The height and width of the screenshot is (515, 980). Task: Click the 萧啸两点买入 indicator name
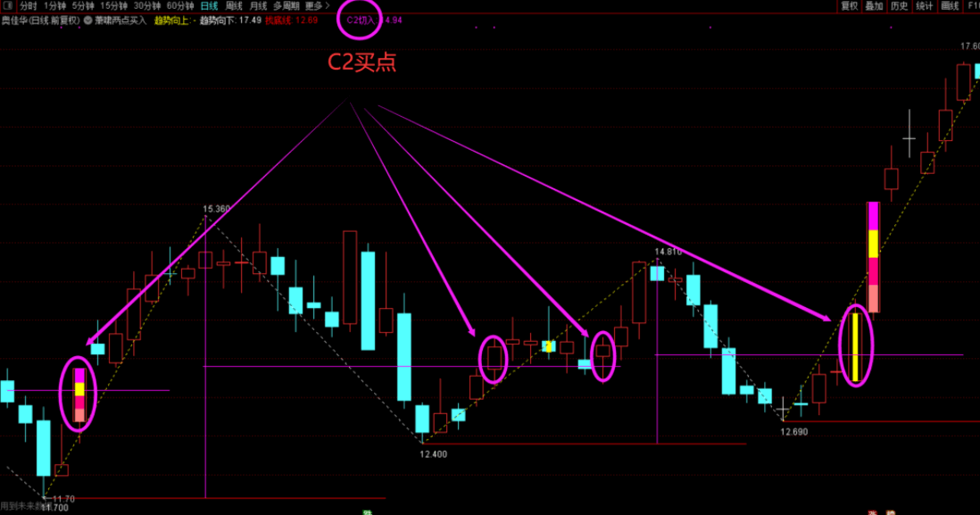point(120,20)
